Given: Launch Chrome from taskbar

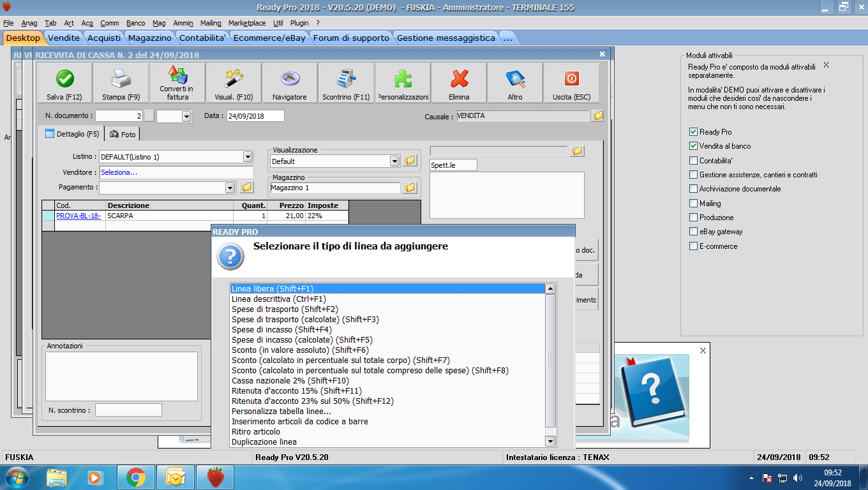Looking at the screenshot, I should (135, 477).
